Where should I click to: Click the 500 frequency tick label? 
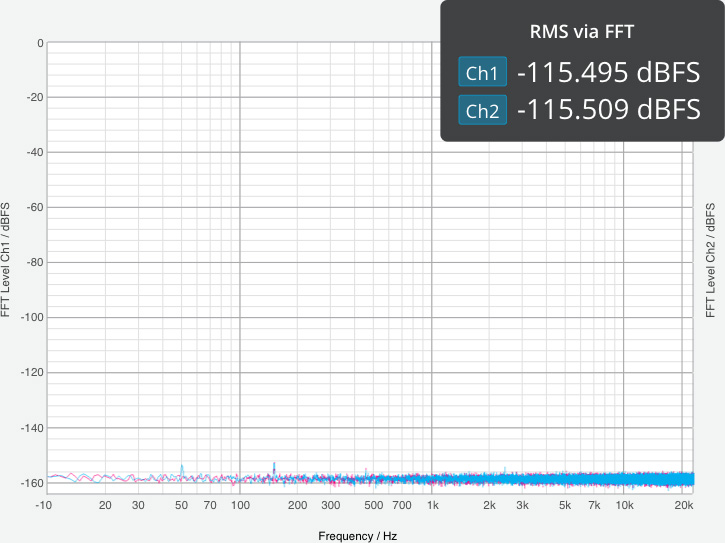pyautogui.click(x=374, y=506)
